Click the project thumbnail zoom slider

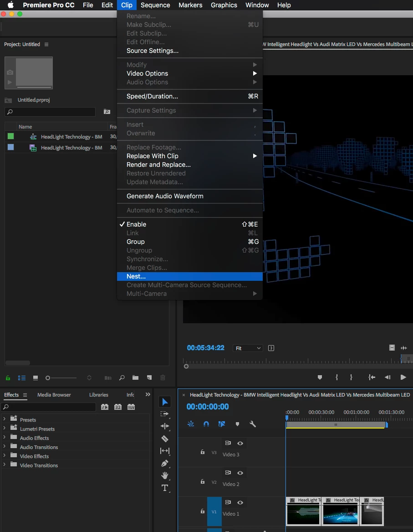pos(61,377)
